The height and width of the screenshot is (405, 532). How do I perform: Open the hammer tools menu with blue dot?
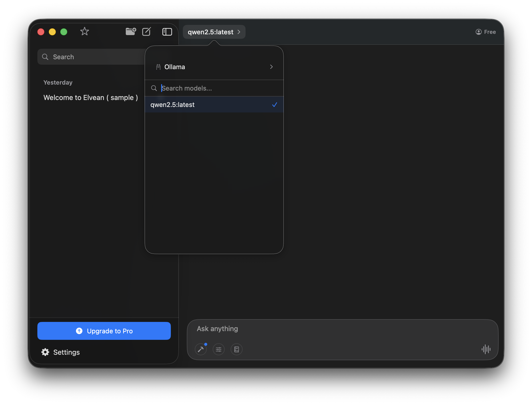201,349
